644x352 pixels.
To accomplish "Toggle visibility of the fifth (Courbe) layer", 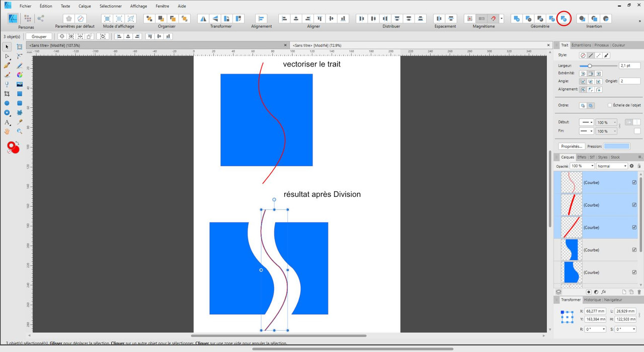I will (634, 272).
